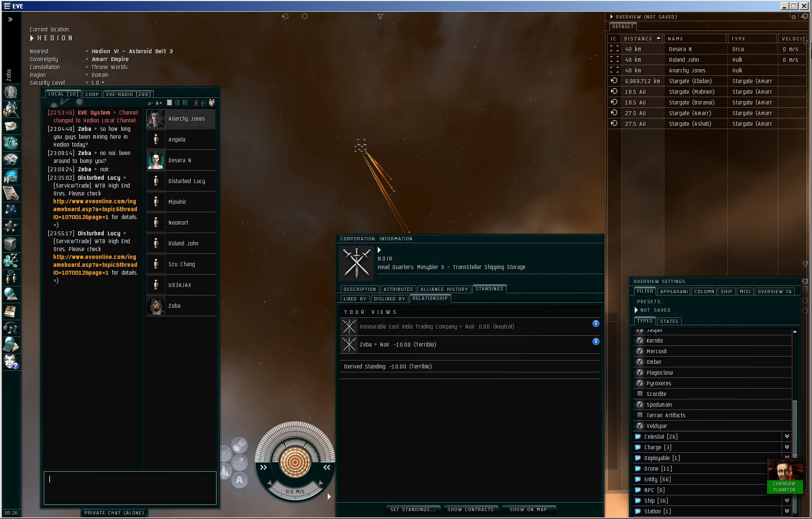Screen dimensions: 812x519
Task: Click the double-chevron on Station [1] row
Action: (787, 511)
